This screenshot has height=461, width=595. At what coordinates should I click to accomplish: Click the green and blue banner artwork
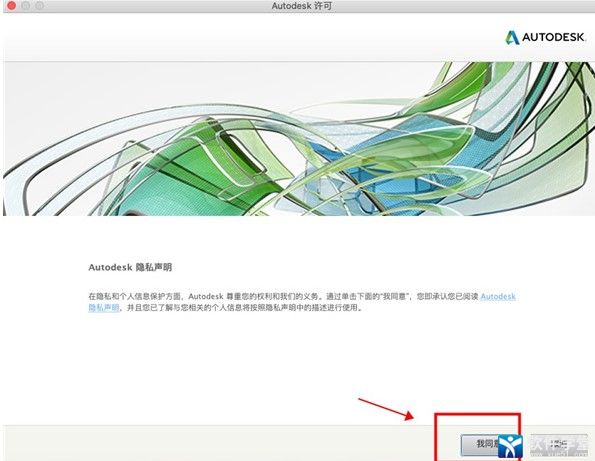tap(299, 139)
